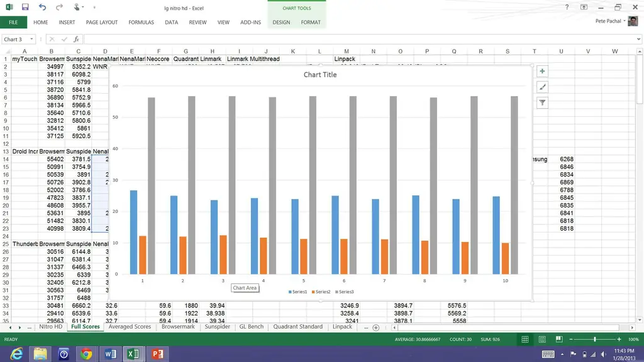Switch to Page Layout view
644x362 pixels.
(542, 339)
